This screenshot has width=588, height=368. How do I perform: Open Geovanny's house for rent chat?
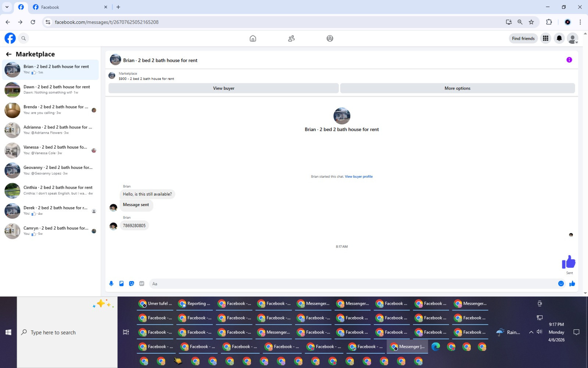tap(50, 170)
